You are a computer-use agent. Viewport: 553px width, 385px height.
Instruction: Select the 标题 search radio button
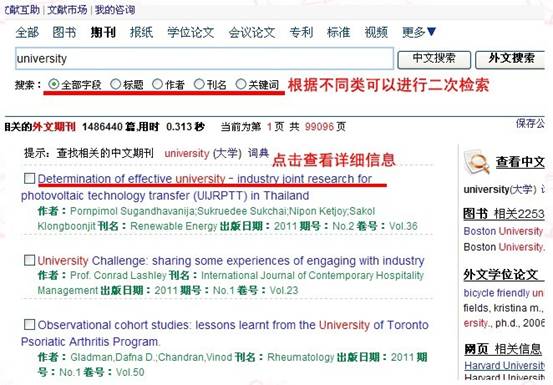115,84
